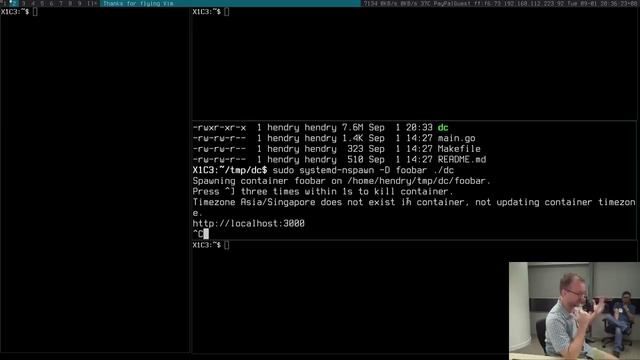Focus the bottom-right terminal prompt
640x360 pixels.
pyautogui.click(x=211, y=245)
